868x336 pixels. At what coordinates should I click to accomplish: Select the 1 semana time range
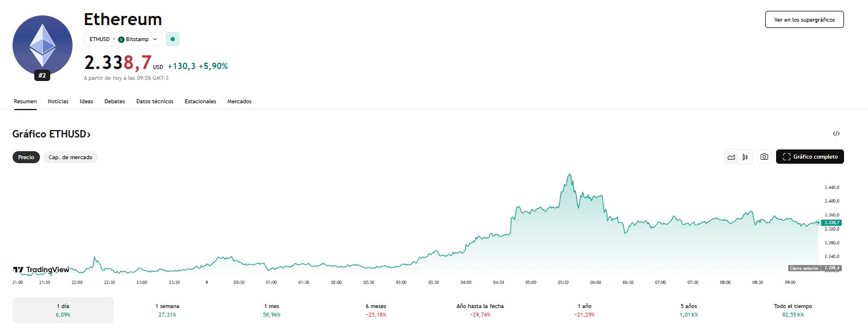pyautogui.click(x=167, y=310)
